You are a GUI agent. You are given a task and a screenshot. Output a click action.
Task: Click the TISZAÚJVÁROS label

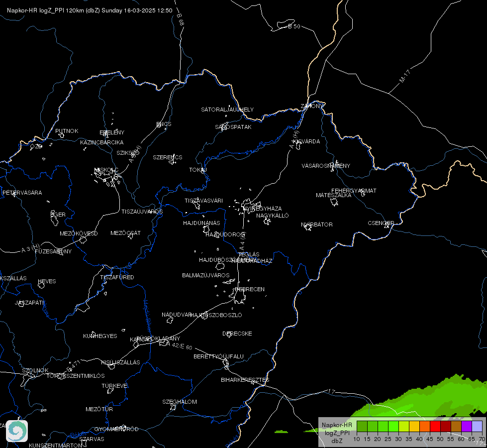(142, 212)
